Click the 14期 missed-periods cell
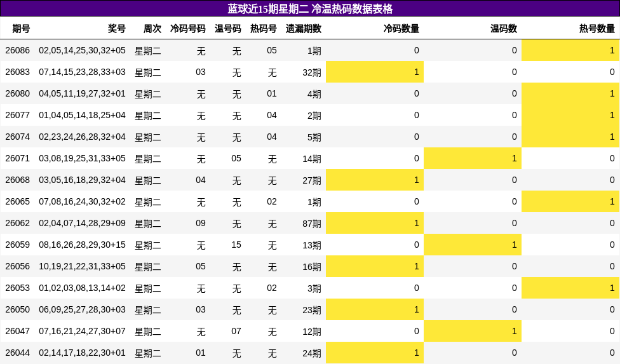620x364 pixels. pyautogui.click(x=312, y=159)
